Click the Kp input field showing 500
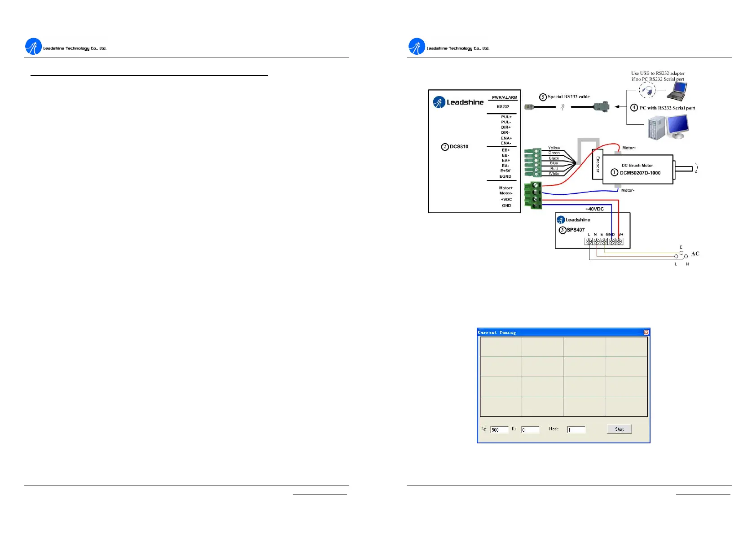The width and height of the screenshot is (756, 534). pos(499,429)
